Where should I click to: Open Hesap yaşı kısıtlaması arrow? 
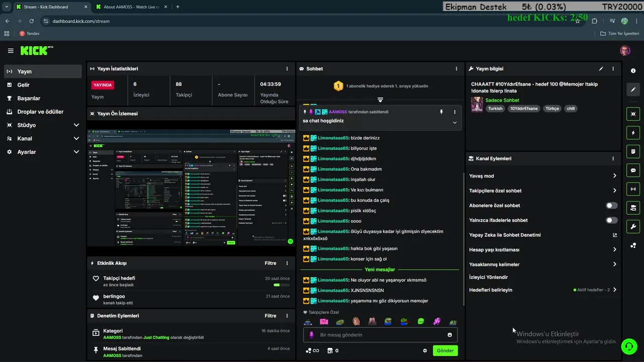[615, 249]
